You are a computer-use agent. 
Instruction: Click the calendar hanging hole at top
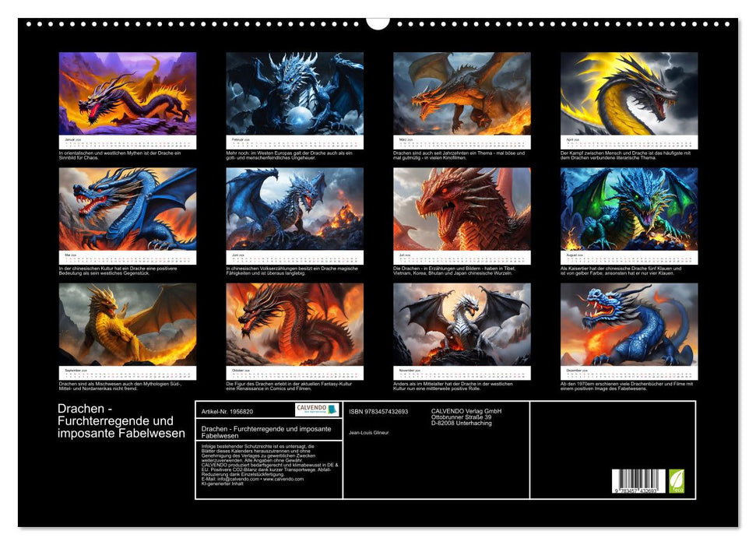tap(378, 23)
